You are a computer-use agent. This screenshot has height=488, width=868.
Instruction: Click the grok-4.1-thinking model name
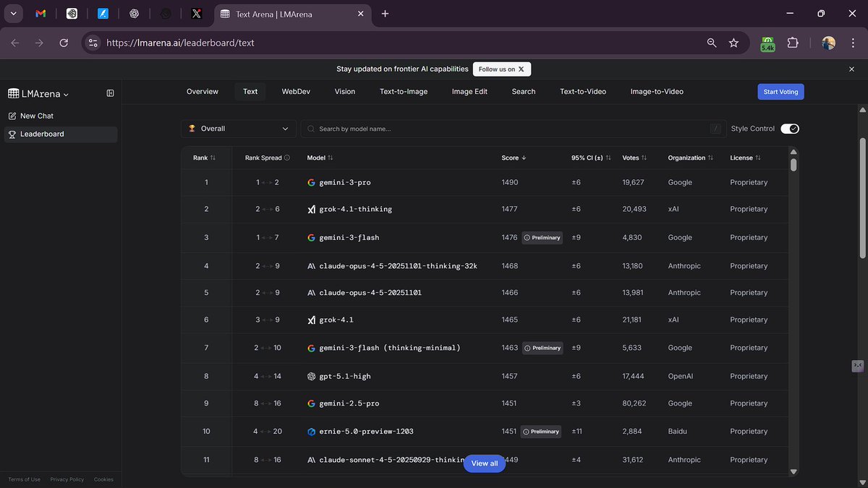[356, 209]
